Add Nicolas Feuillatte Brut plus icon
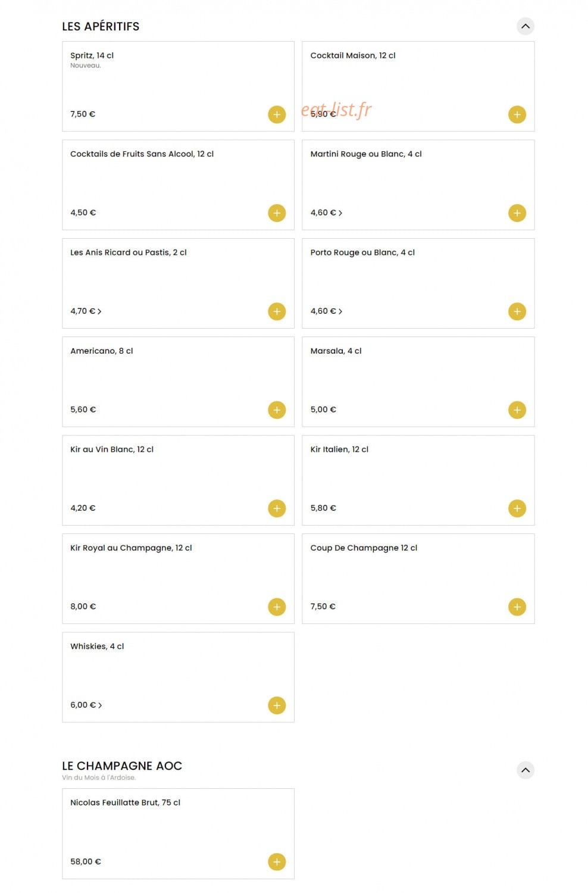This screenshot has width=588, height=893. [x=277, y=861]
